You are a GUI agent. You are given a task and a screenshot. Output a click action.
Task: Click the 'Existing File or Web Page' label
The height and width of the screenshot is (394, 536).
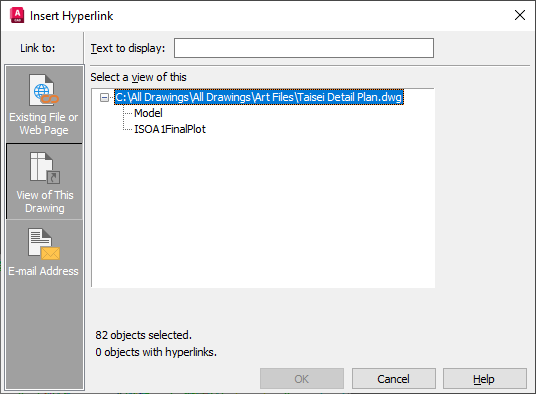pyautogui.click(x=44, y=124)
